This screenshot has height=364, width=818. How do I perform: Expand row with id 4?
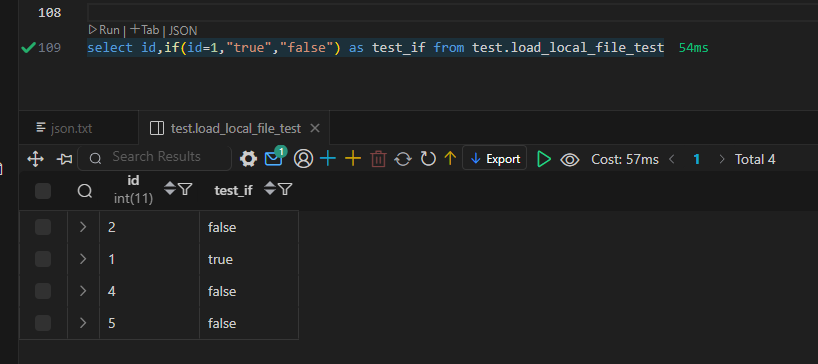[83, 291]
